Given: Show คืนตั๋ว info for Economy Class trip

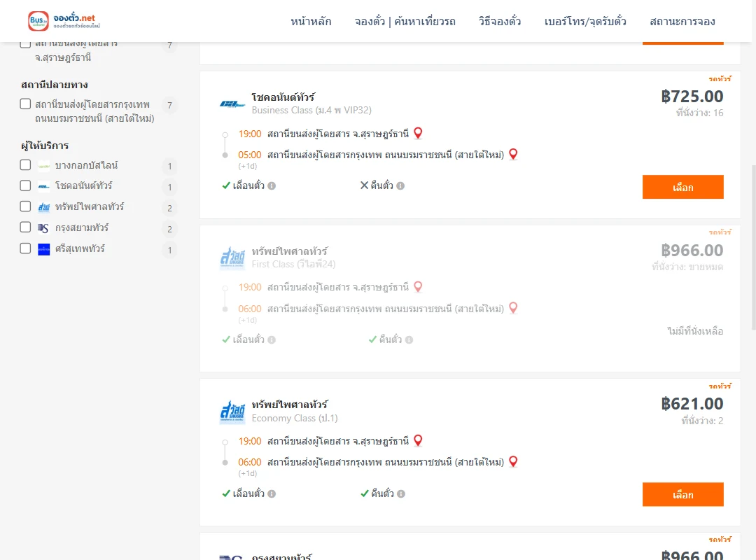Looking at the screenshot, I should click(x=401, y=493).
